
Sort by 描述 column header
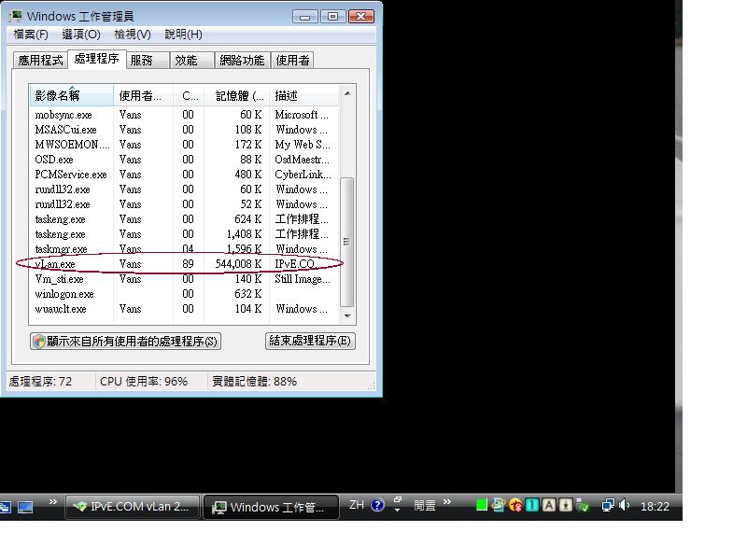[304, 96]
